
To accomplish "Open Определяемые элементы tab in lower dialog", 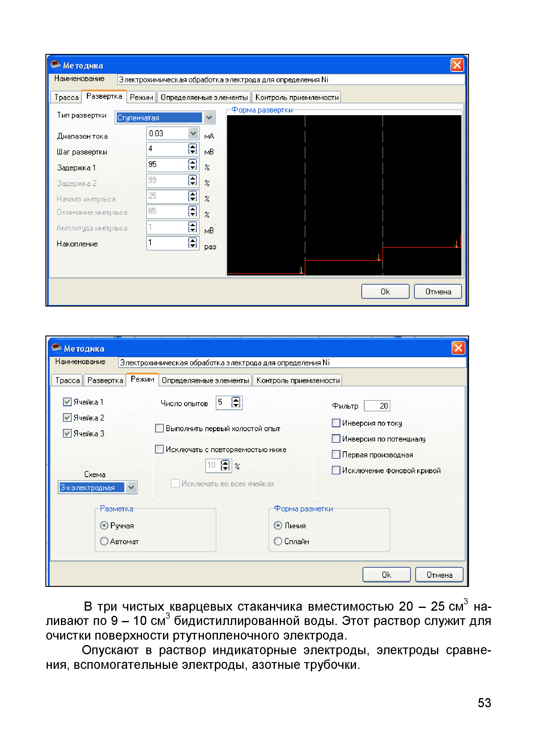I will click(x=205, y=380).
